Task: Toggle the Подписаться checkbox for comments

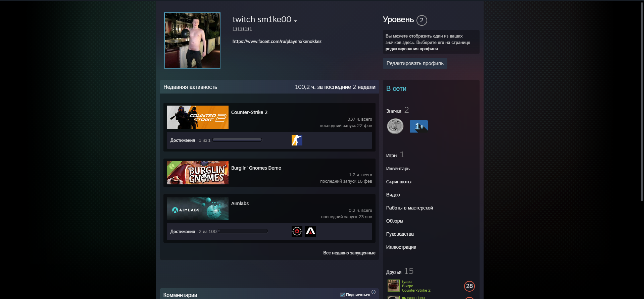Action: tap(342, 295)
